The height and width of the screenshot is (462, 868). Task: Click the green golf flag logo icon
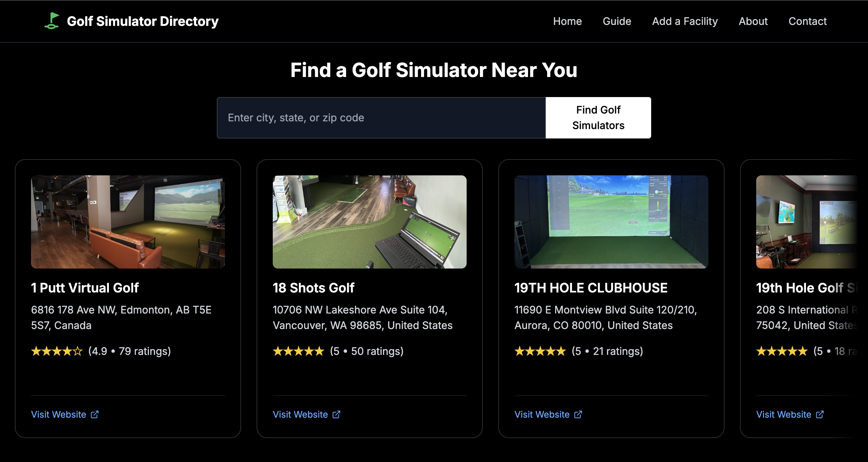52,21
